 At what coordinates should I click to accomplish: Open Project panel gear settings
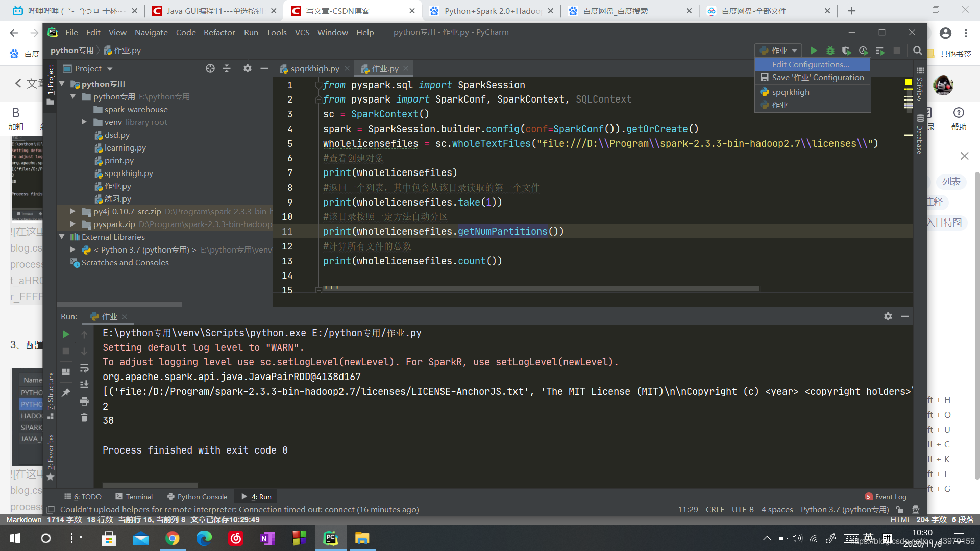click(x=248, y=68)
